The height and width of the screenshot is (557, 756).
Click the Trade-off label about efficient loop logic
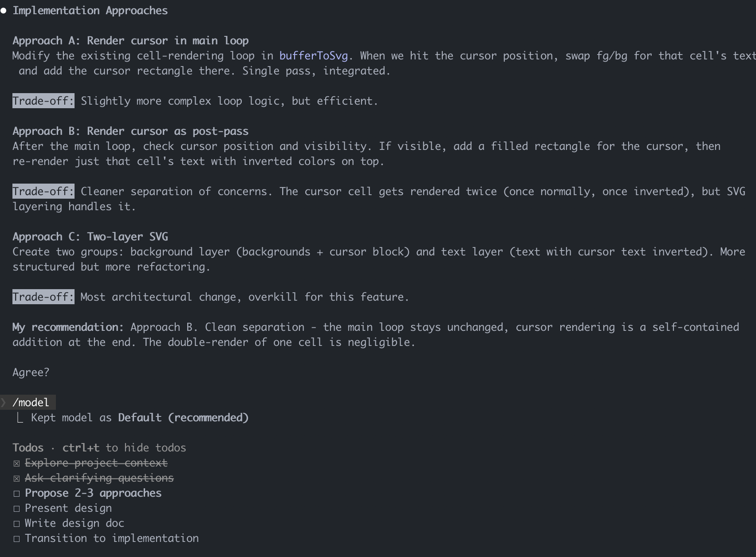tap(43, 101)
